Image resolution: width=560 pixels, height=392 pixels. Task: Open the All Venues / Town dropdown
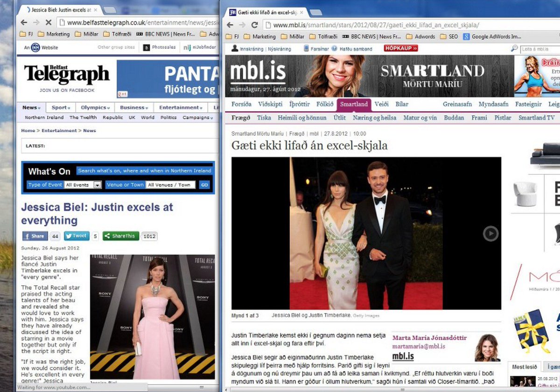tap(171, 185)
